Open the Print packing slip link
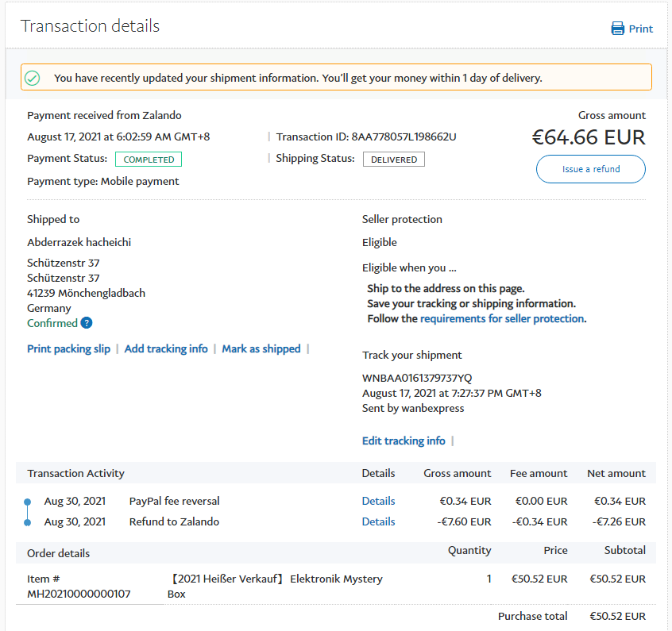Image resolution: width=672 pixels, height=631 pixels. [68, 348]
